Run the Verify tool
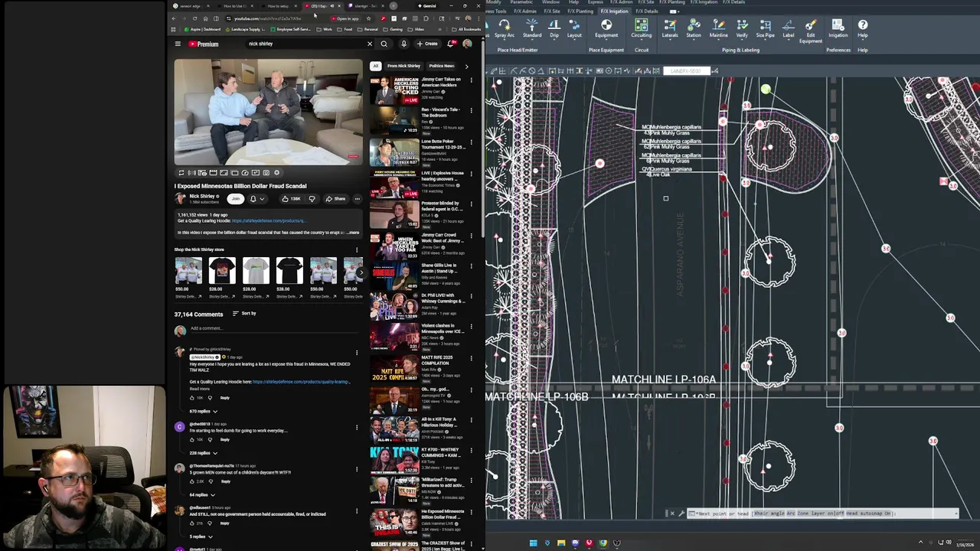 [x=742, y=28]
